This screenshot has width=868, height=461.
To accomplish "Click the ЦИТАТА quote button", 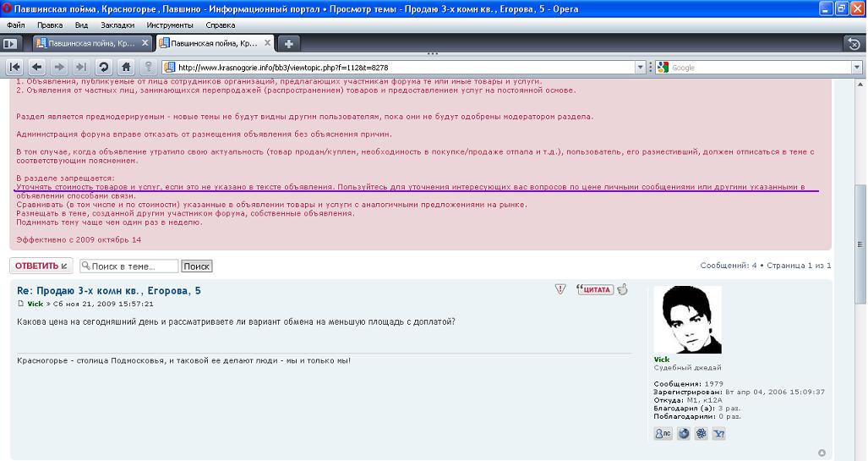I will click(594, 289).
